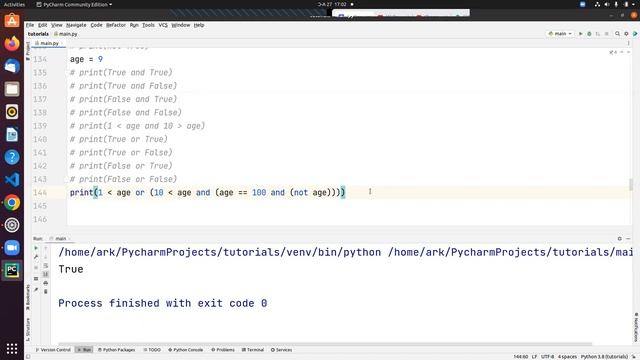Image resolution: width=640 pixels, height=360 pixels.
Task: Click the main.py breadcrumb in navigation bar
Action: click(x=66, y=34)
